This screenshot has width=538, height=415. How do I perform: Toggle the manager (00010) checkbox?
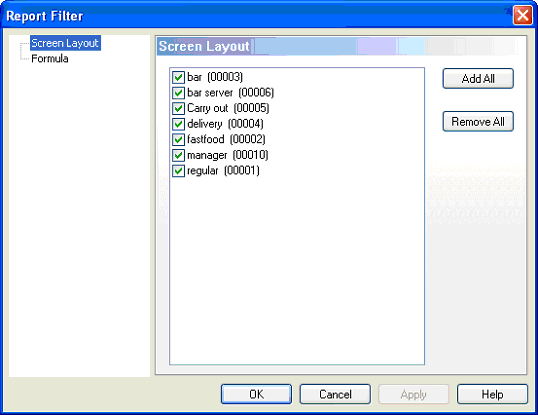[178, 155]
